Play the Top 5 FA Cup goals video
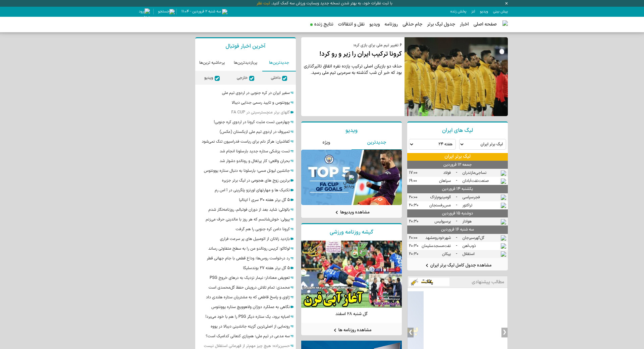The height and width of the screenshot is (349, 644). coord(351,177)
